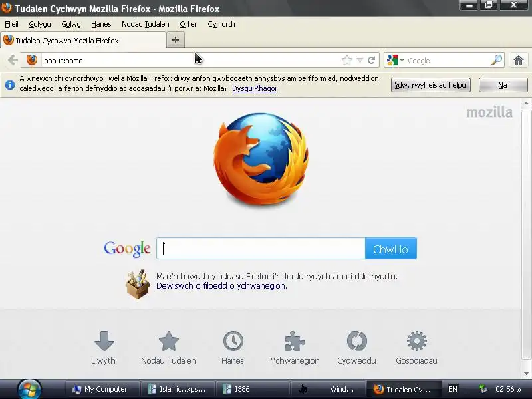This screenshot has width=532, height=399.
Task: Click the Firefox site identity icon in address bar
Action: coord(32,60)
